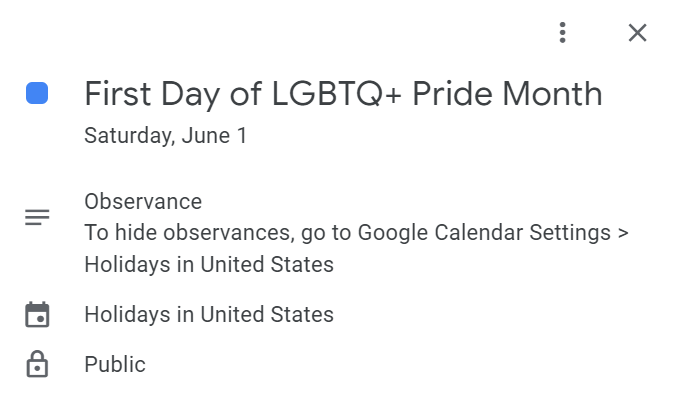Click the "Observance" label
Viewport: 676px width, 404px height.
(x=143, y=201)
